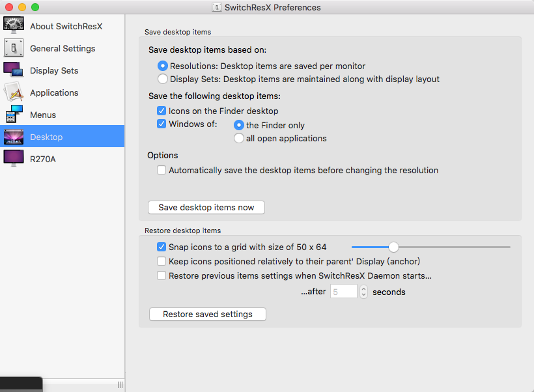Choose Display Sets desktop items option
The image size is (534, 392).
[x=163, y=79]
